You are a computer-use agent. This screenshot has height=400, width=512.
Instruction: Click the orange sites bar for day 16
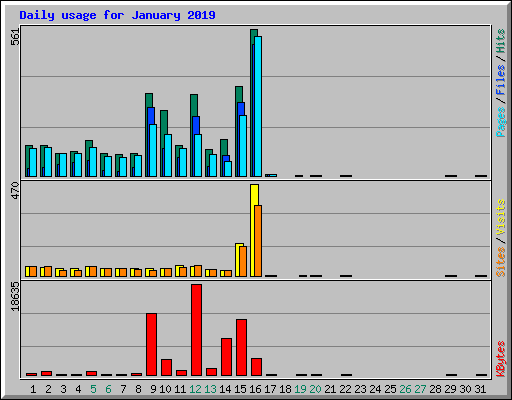point(258,241)
